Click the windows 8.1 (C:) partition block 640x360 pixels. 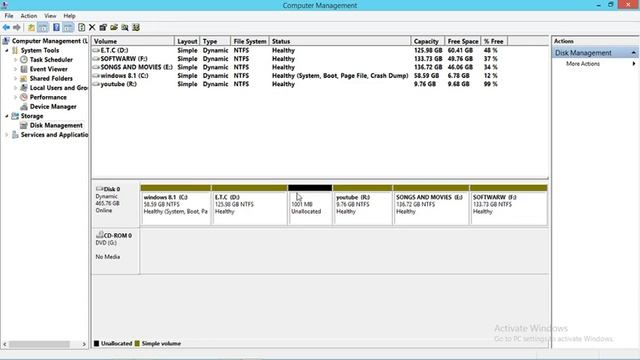pos(176,204)
